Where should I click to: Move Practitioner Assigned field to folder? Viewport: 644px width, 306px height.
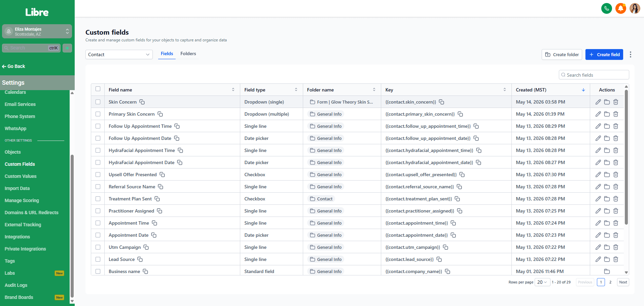(x=607, y=211)
